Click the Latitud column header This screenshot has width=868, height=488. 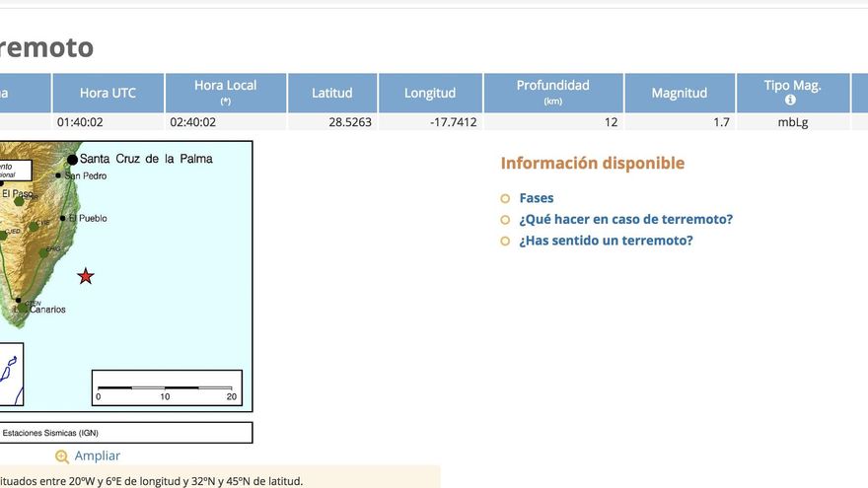point(331,93)
